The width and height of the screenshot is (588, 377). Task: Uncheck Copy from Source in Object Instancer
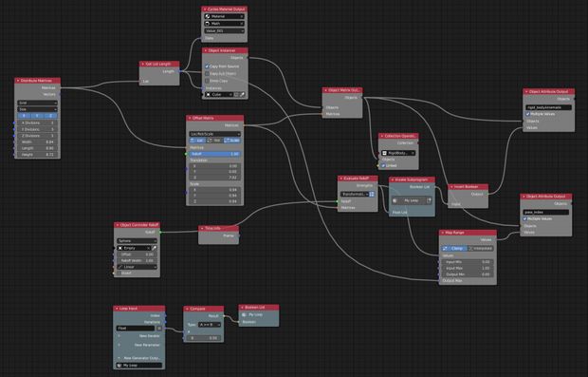point(207,66)
